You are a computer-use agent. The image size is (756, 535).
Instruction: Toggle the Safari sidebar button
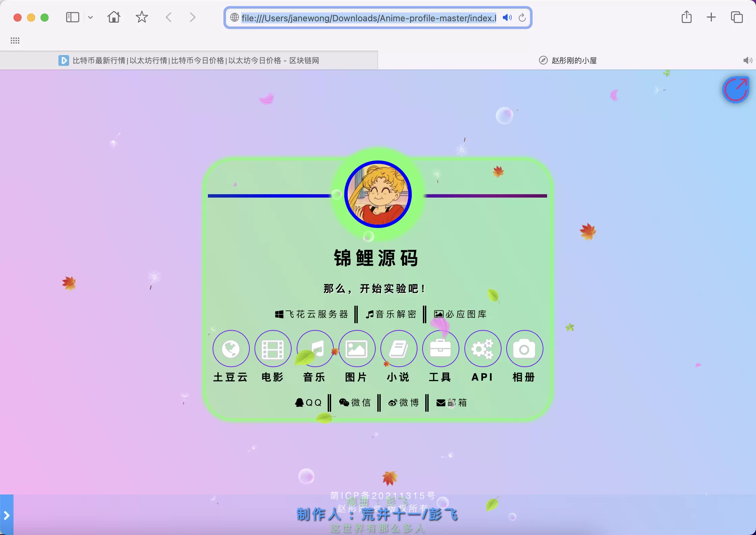click(72, 17)
